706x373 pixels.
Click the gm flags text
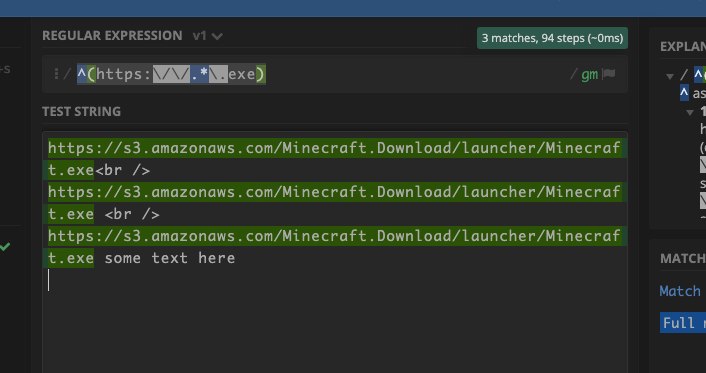tap(589, 74)
